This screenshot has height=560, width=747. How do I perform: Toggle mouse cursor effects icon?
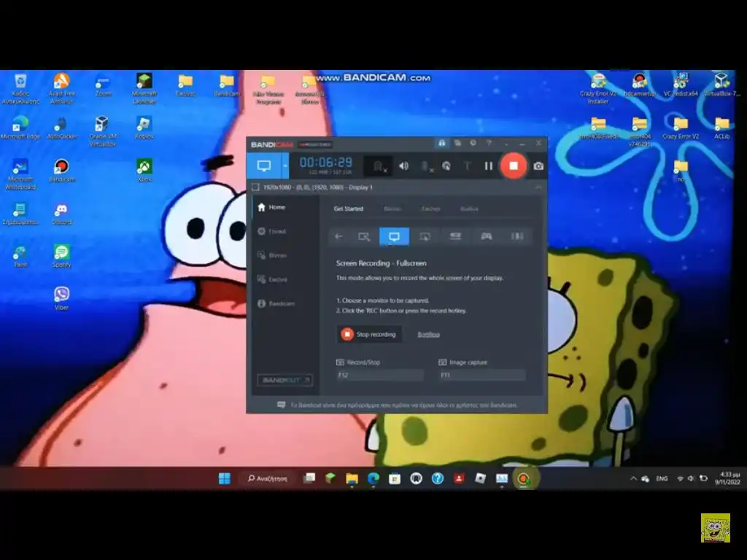(446, 166)
